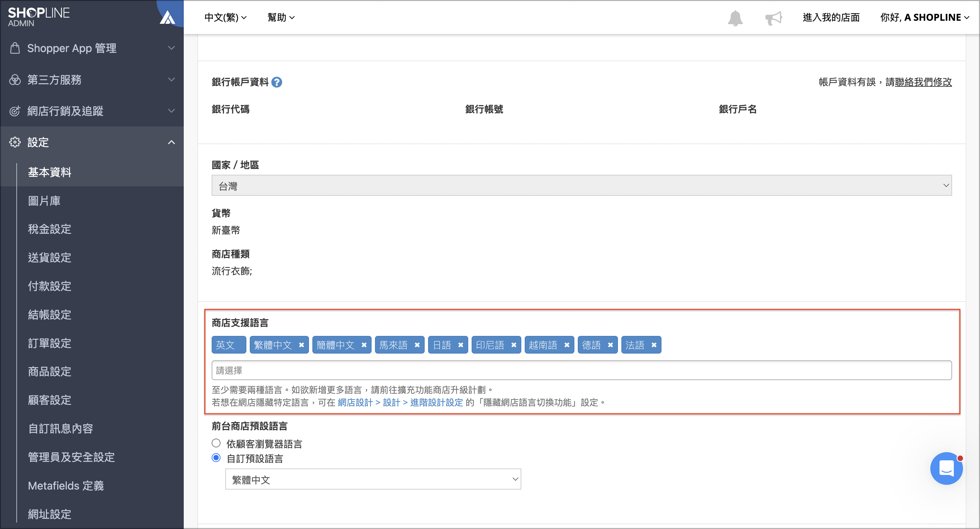Click the 流行衣飾; store type value
The image size is (980, 529).
coord(232,271)
